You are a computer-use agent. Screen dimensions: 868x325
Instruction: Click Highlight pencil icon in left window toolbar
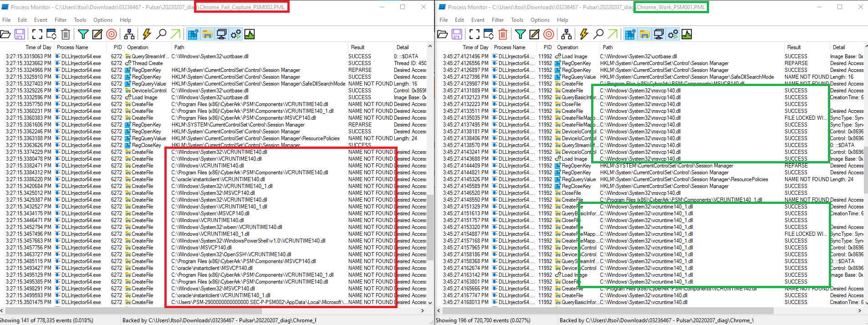point(97,34)
